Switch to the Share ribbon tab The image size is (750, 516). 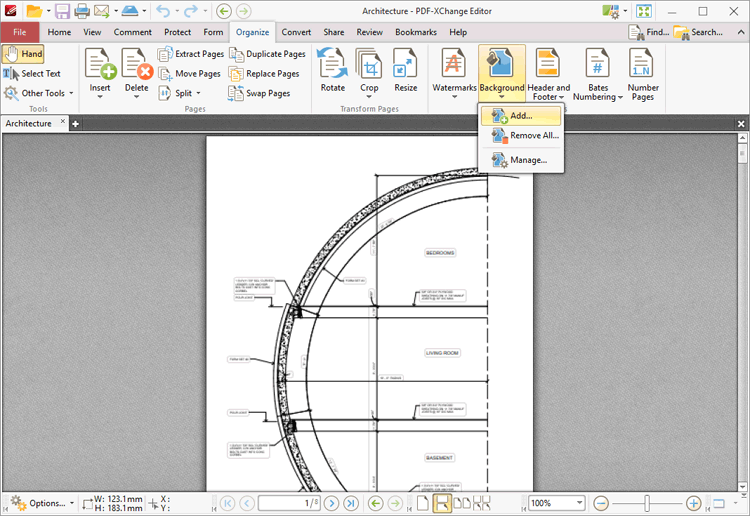(x=333, y=32)
